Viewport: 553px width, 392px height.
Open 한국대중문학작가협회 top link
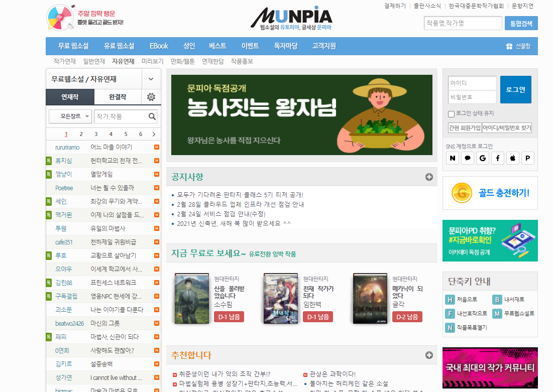476,6
